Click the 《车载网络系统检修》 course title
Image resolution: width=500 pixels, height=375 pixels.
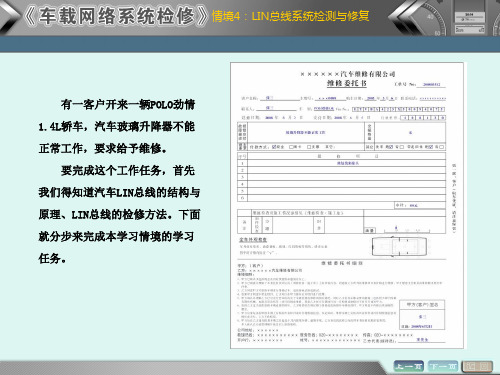pyautogui.click(x=115, y=16)
